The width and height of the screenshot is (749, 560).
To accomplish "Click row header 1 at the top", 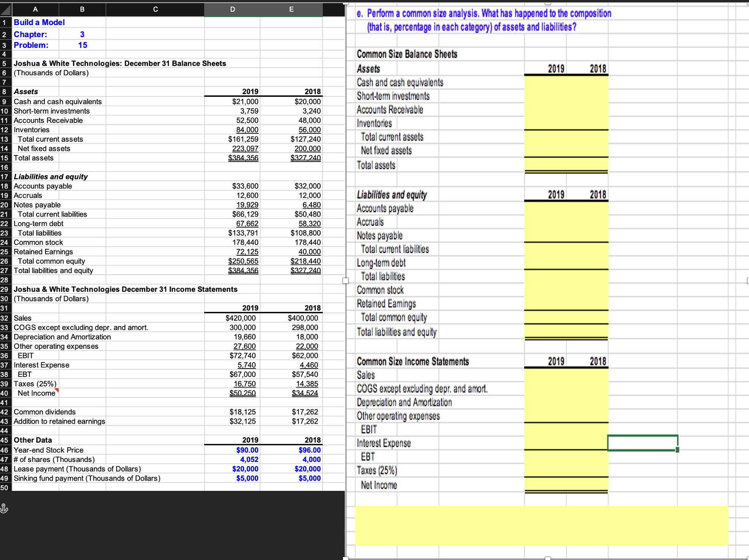I will click(x=5, y=22).
